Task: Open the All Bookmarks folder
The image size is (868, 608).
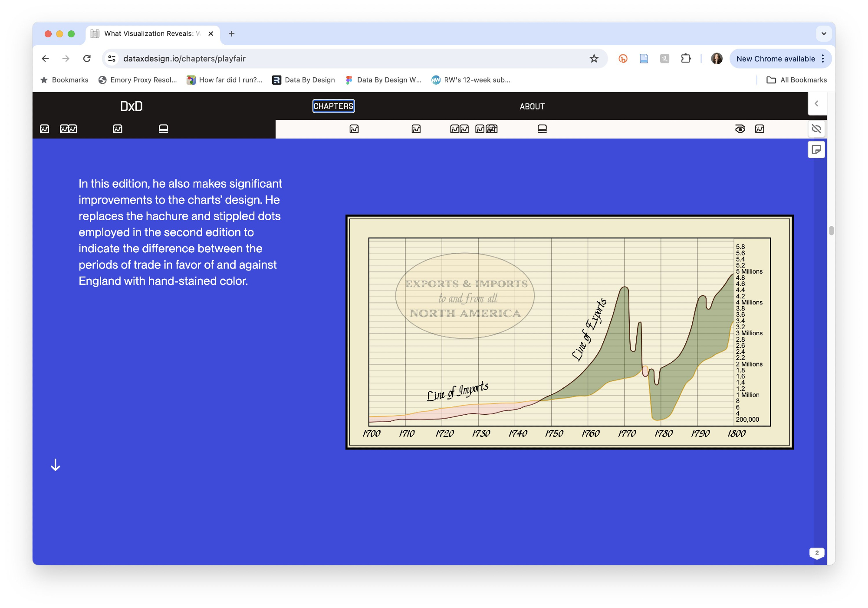Action: point(797,80)
